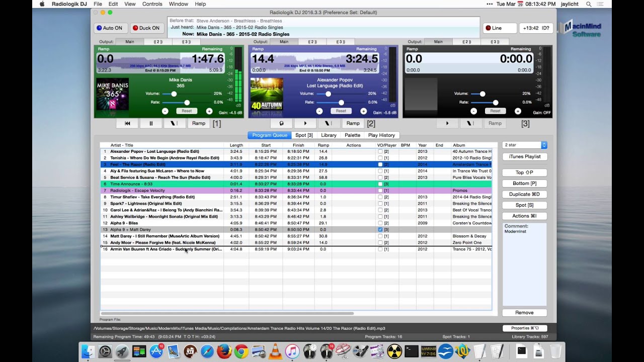This screenshot has width=644, height=362.
Task: Click the Remove button
Action: 524,313
